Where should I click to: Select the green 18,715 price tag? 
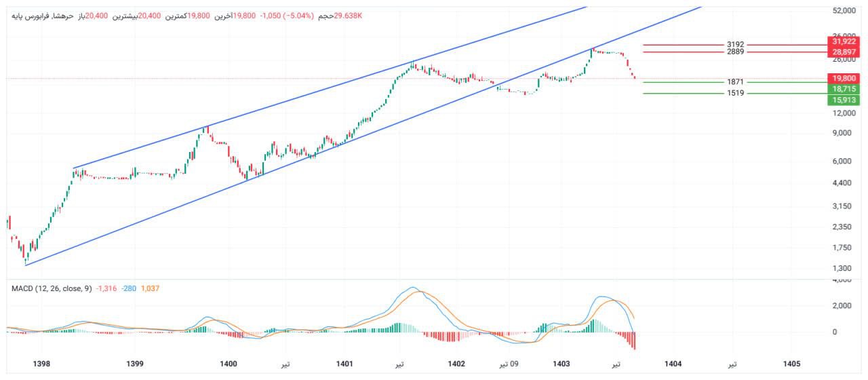(x=844, y=90)
